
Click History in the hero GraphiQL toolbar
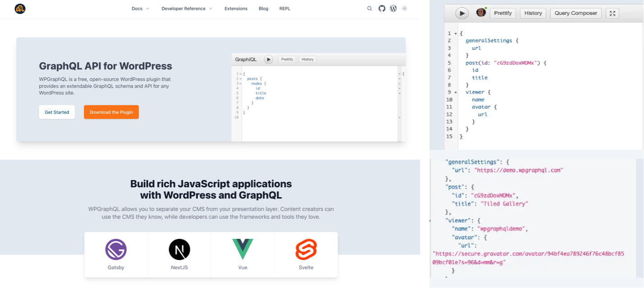point(308,59)
